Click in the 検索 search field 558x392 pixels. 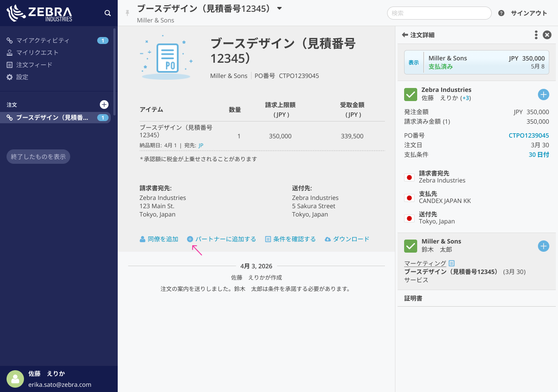point(439,13)
